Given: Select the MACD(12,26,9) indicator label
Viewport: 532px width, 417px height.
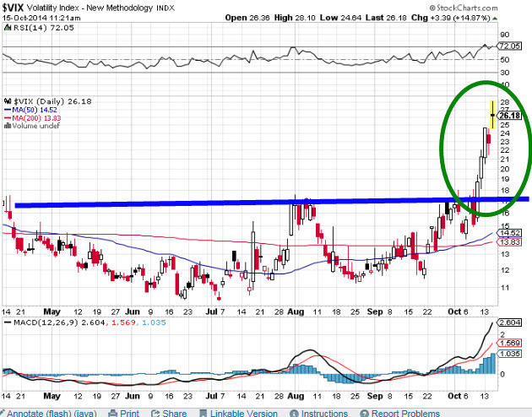Looking at the screenshot, I should click(x=40, y=322).
